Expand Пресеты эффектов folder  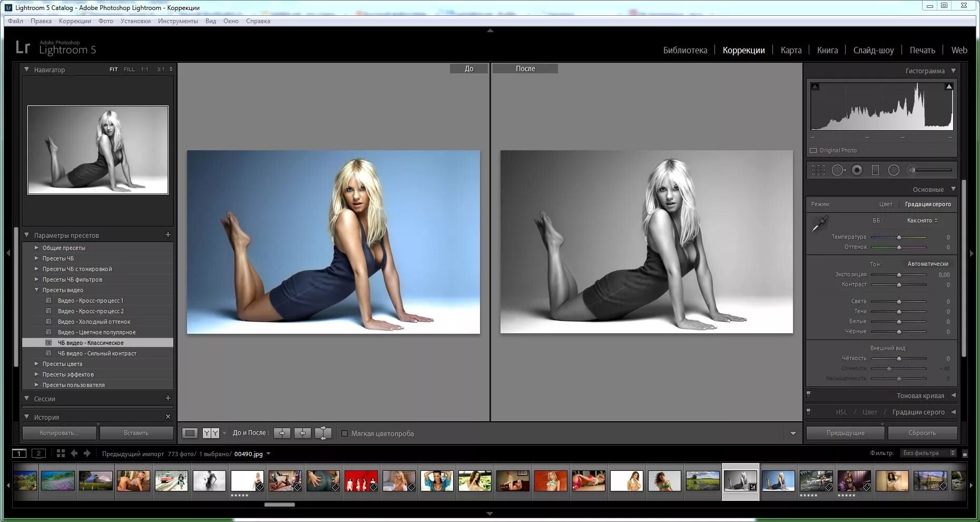pyautogui.click(x=36, y=374)
